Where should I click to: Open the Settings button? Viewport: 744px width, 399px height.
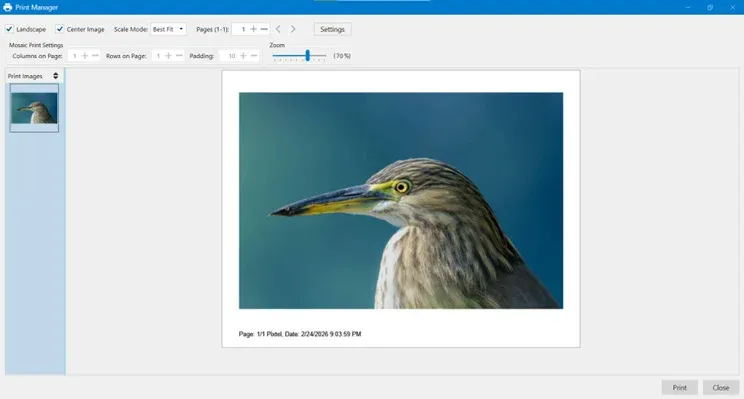click(332, 29)
